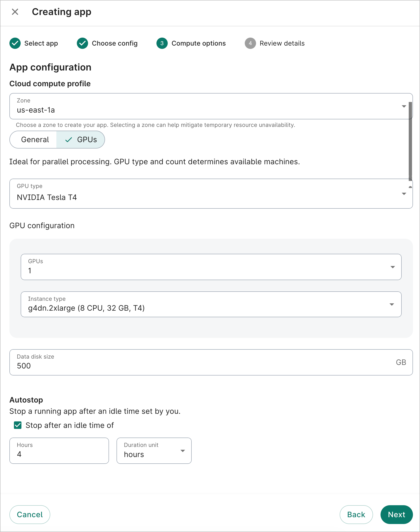Screen dimensions: 420x532
Task: Click the step 3 Compute options circle
Action: tap(162, 43)
